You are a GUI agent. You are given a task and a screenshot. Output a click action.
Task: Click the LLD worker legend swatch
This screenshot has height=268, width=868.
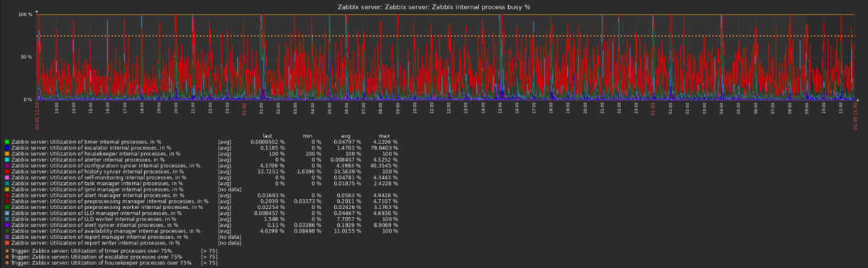click(x=6, y=219)
